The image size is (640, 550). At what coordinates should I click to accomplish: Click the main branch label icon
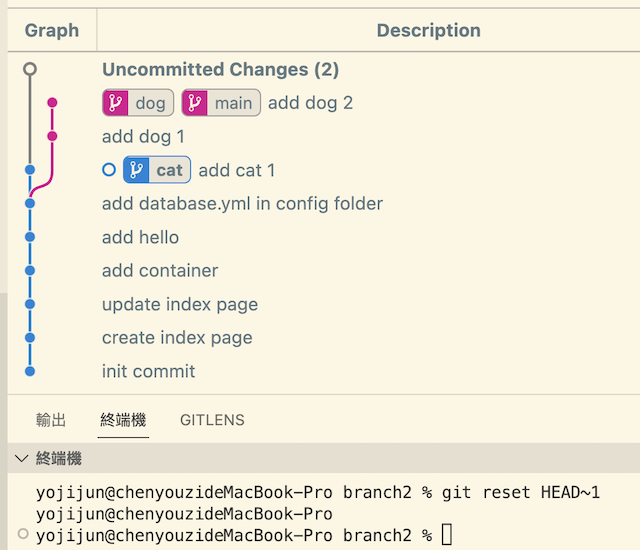click(195, 102)
